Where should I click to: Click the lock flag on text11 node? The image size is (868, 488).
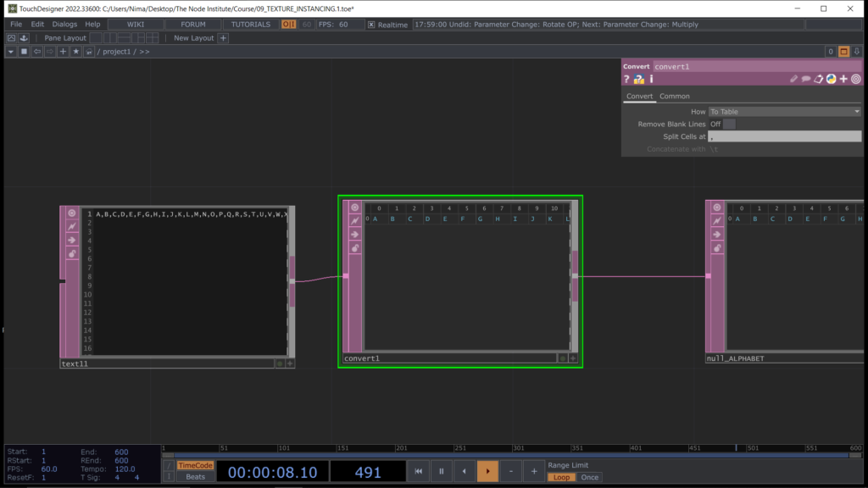pos(72,254)
